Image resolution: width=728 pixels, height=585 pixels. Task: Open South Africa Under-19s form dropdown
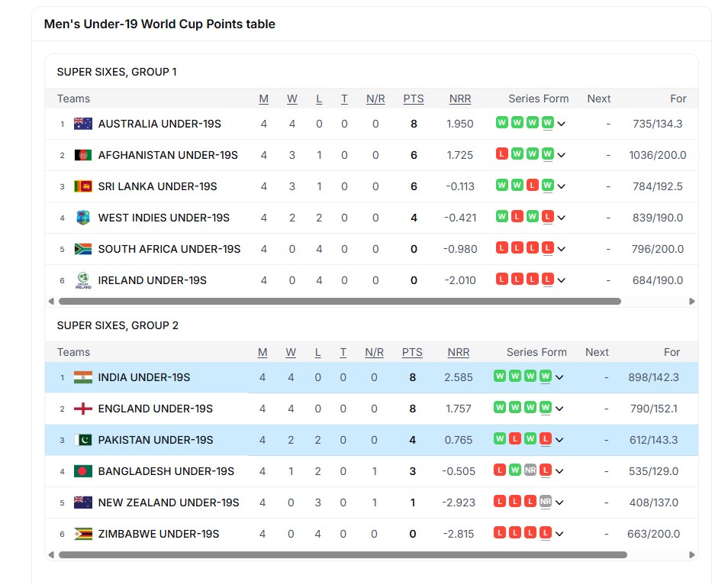(562, 249)
